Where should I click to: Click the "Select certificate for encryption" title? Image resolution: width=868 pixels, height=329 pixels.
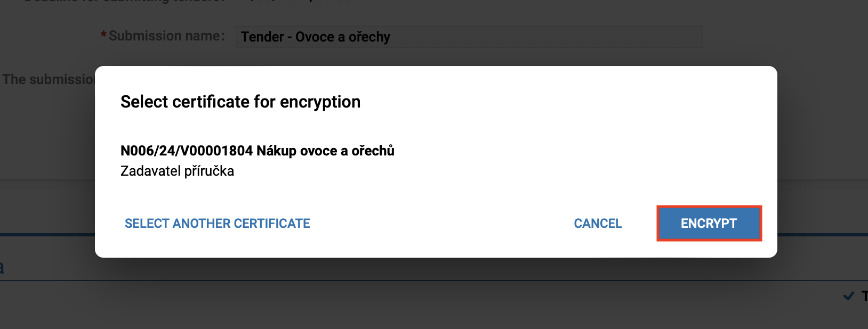[x=240, y=102]
